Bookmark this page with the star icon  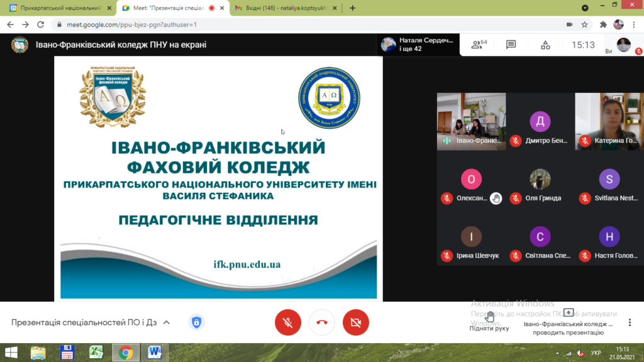click(584, 25)
